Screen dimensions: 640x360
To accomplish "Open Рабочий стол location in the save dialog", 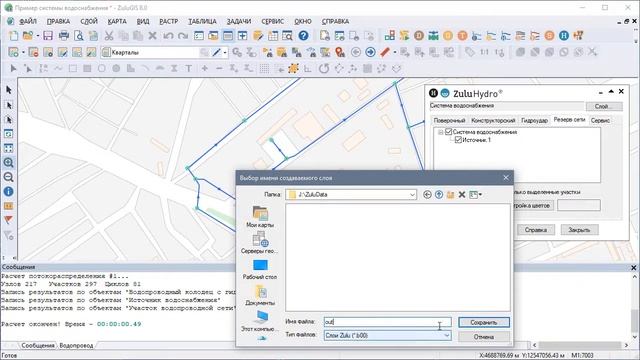I will (260, 269).
